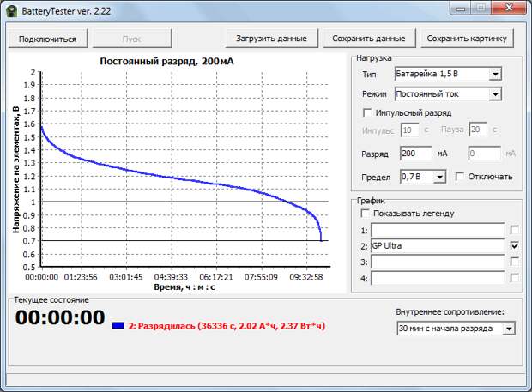
Task: Click the 09:32:58 time axis label
Action: tap(306, 277)
